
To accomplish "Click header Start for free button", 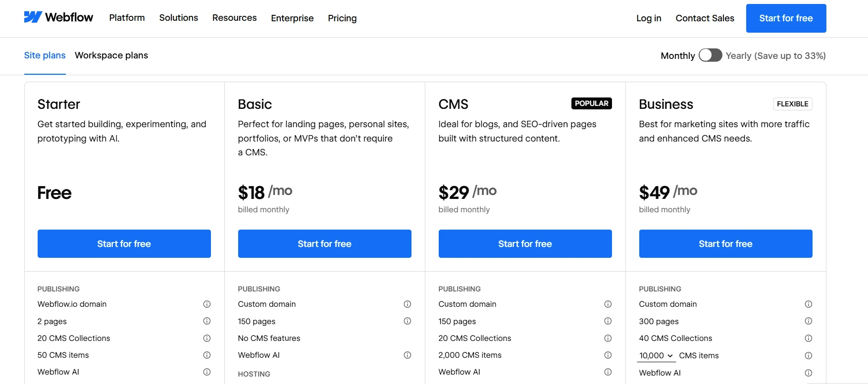I will [786, 18].
